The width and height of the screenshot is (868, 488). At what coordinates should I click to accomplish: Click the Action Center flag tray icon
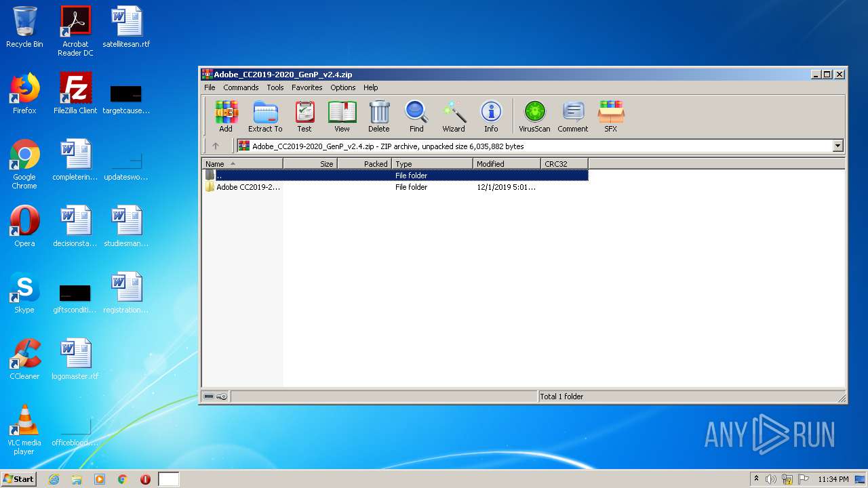pos(804,479)
